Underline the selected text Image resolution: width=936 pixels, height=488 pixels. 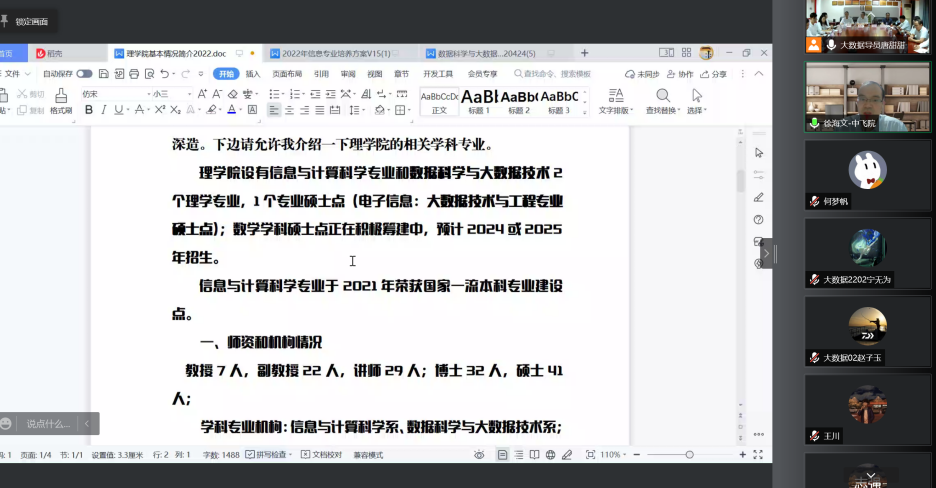(x=118, y=110)
